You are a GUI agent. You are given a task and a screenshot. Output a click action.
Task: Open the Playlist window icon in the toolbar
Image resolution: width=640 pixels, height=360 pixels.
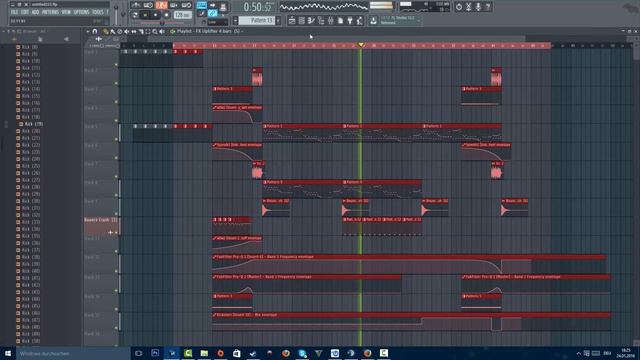click(292, 20)
